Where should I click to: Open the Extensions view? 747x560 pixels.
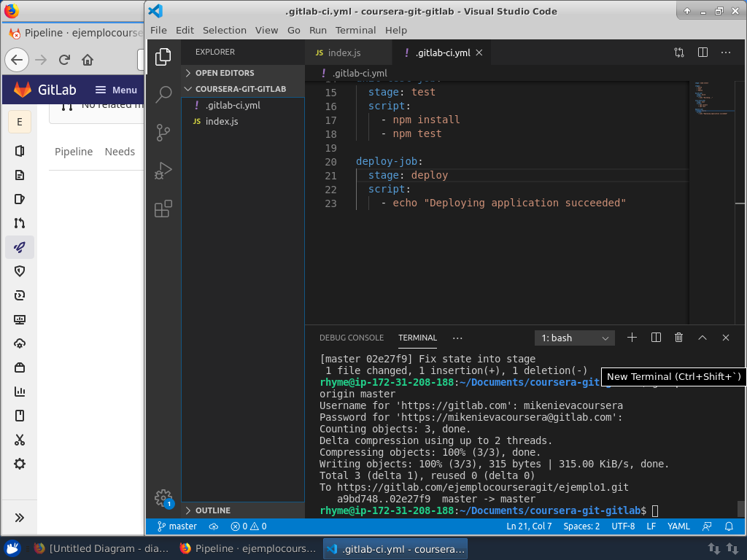163,209
